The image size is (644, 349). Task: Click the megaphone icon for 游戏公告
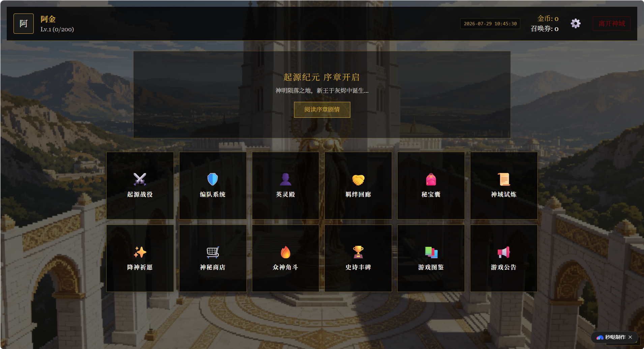pos(504,252)
